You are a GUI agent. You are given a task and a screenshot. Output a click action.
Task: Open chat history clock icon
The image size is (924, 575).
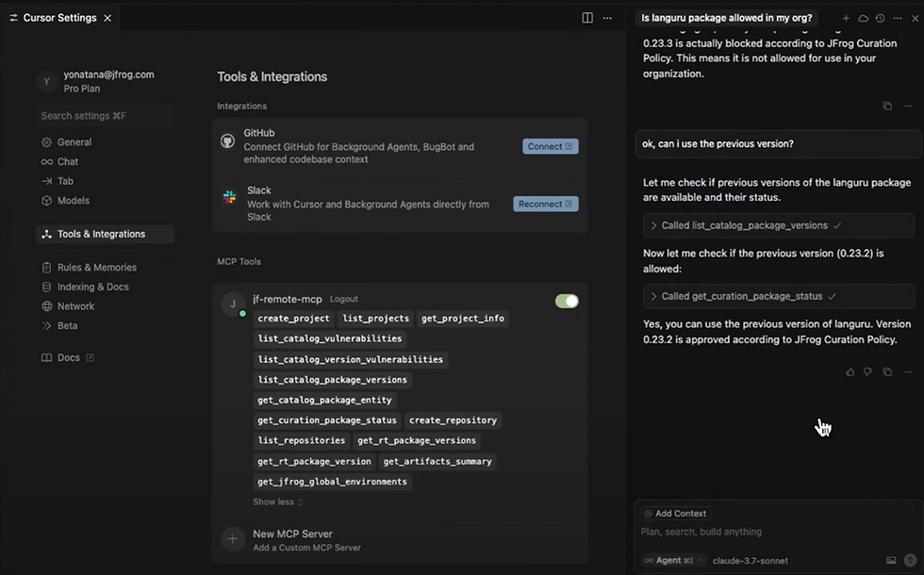pos(880,18)
